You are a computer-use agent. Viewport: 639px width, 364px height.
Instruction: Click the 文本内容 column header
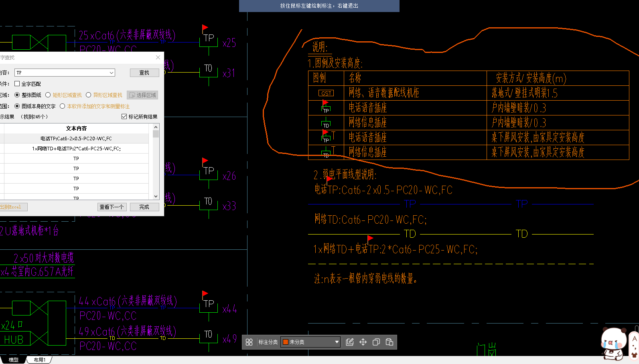point(76,128)
